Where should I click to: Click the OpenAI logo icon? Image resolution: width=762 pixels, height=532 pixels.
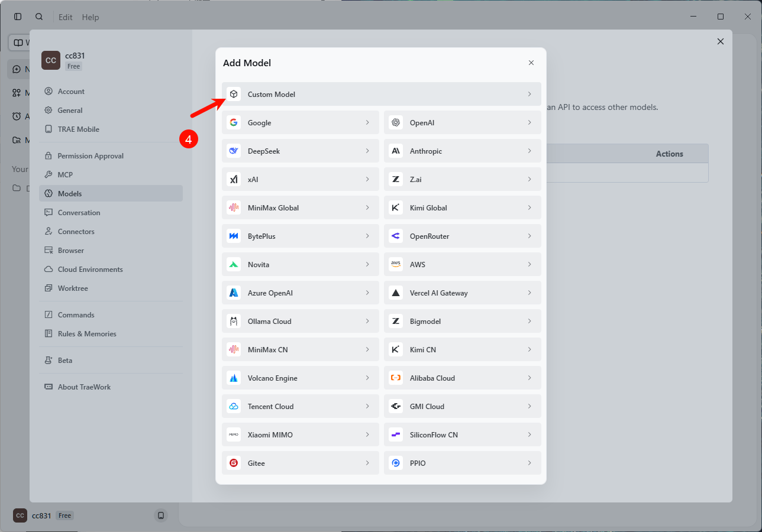coord(396,122)
